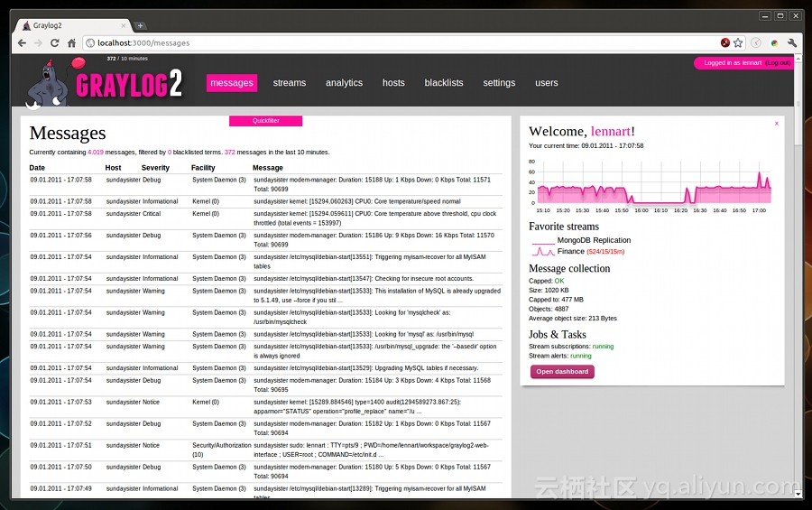
Task: Open the hosts tab
Action: pos(393,83)
